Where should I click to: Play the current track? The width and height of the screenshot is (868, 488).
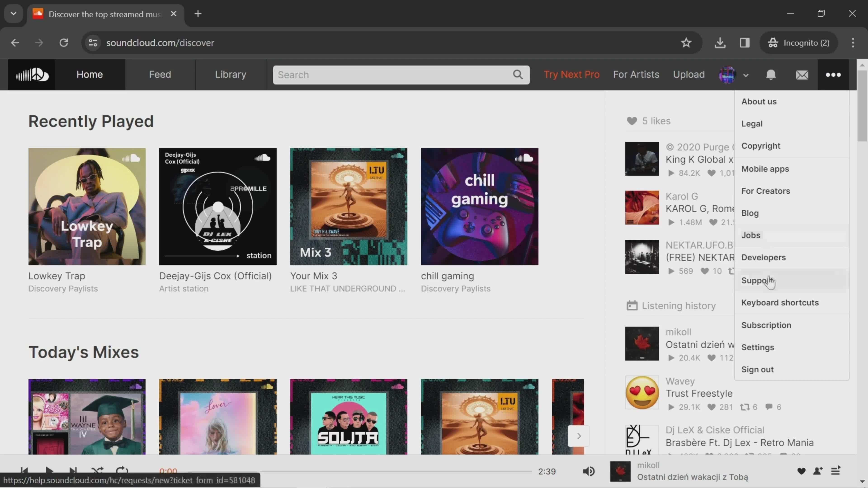(x=49, y=470)
